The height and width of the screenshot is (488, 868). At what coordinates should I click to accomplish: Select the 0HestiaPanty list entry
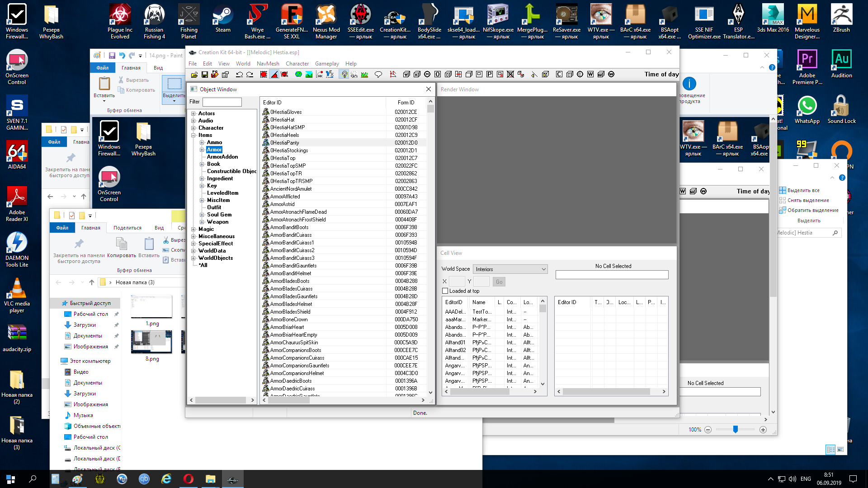285,143
